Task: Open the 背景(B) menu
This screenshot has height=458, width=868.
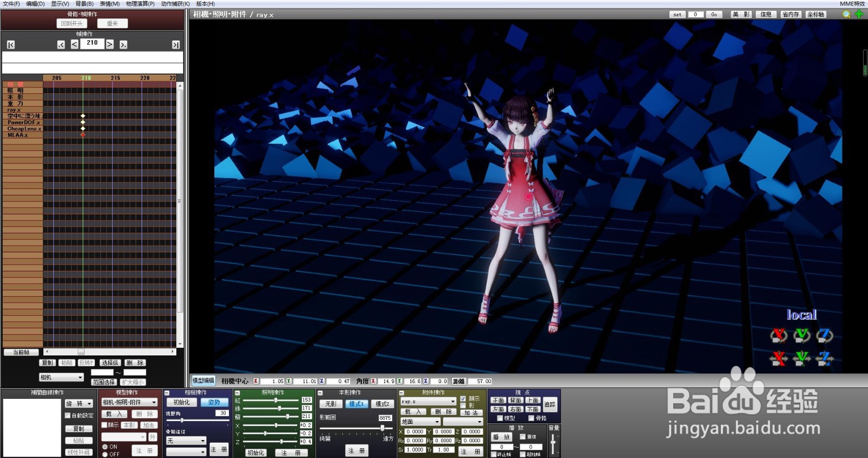Action: click(x=84, y=4)
